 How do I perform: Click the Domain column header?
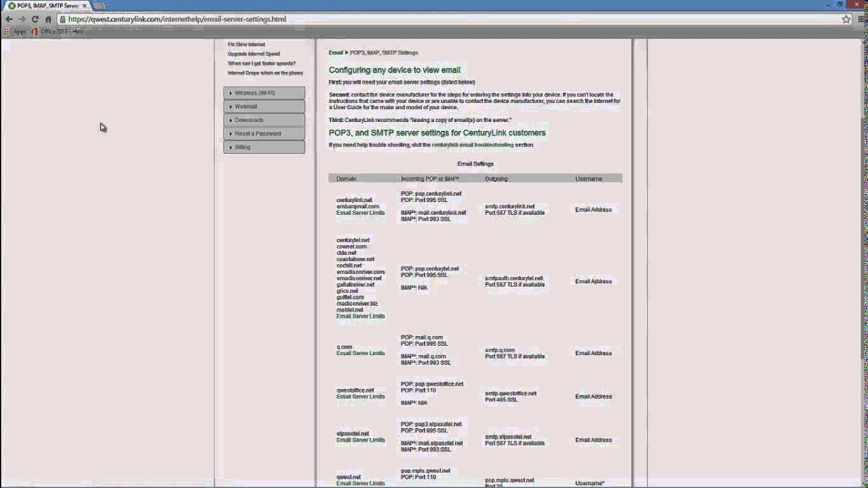pos(346,179)
